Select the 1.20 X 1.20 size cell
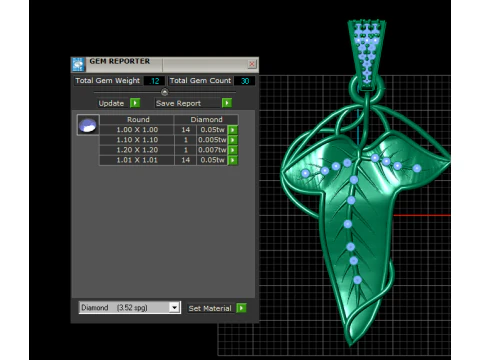Screen dimensions: 480x360 137,150
